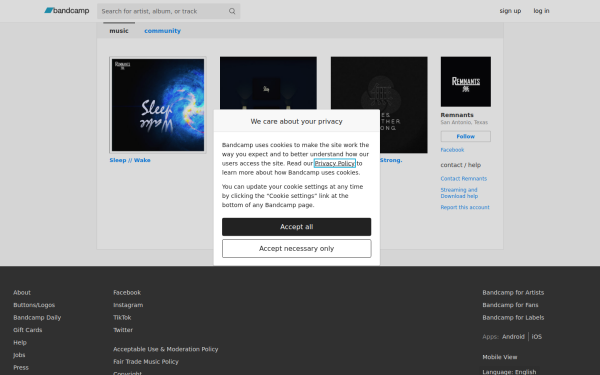Viewport: 600px width, 375px height.
Task: Open the Press footer link
Action: click(x=21, y=367)
